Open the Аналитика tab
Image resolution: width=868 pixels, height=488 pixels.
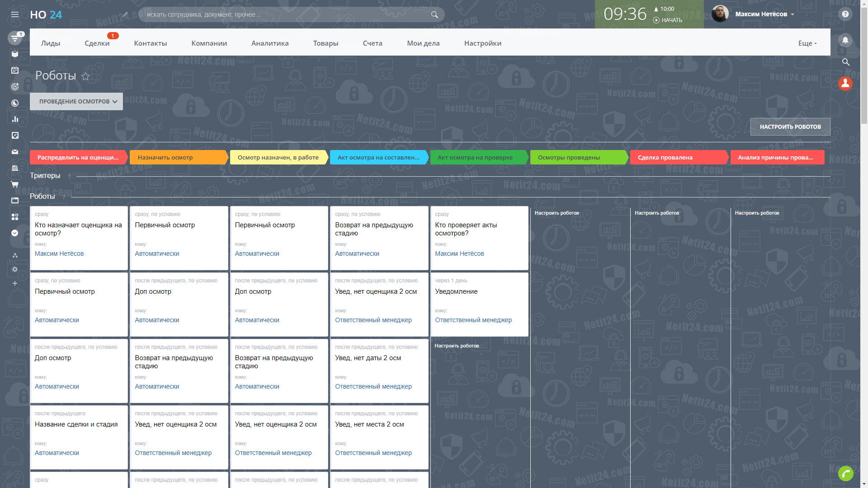click(270, 43)
